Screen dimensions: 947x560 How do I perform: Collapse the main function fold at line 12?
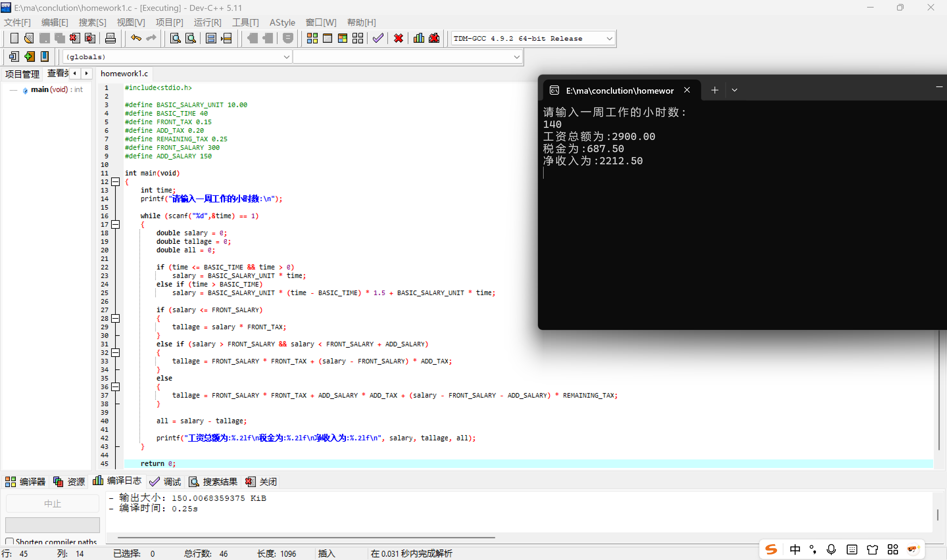116,181
